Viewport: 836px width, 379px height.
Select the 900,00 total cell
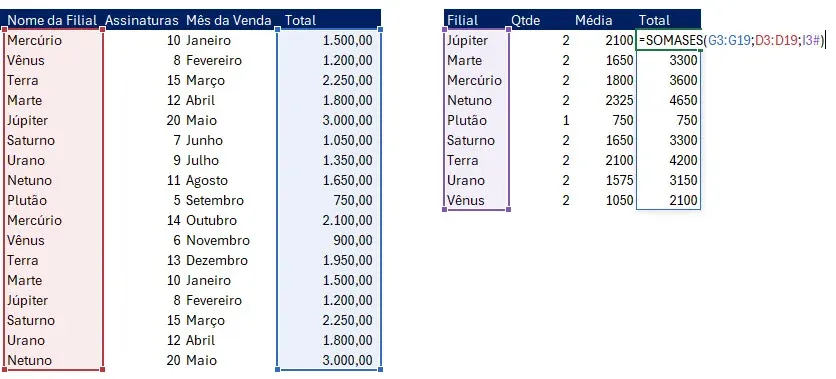coord(352,240)
